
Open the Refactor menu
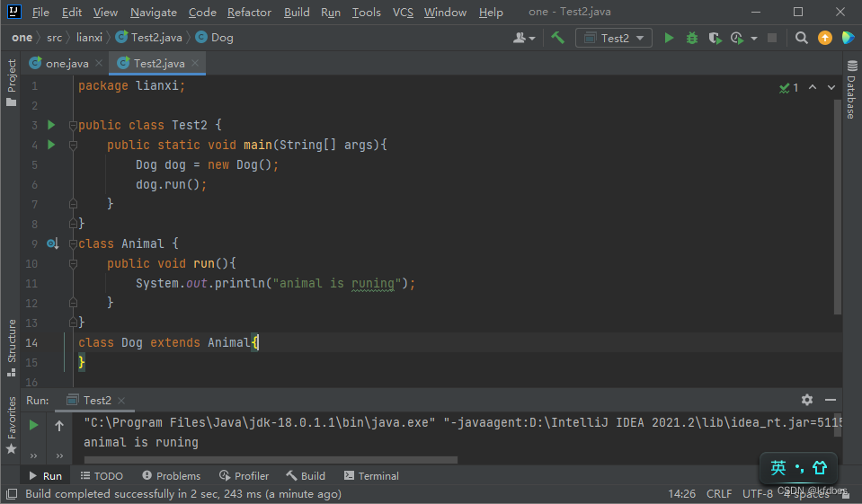249,13
